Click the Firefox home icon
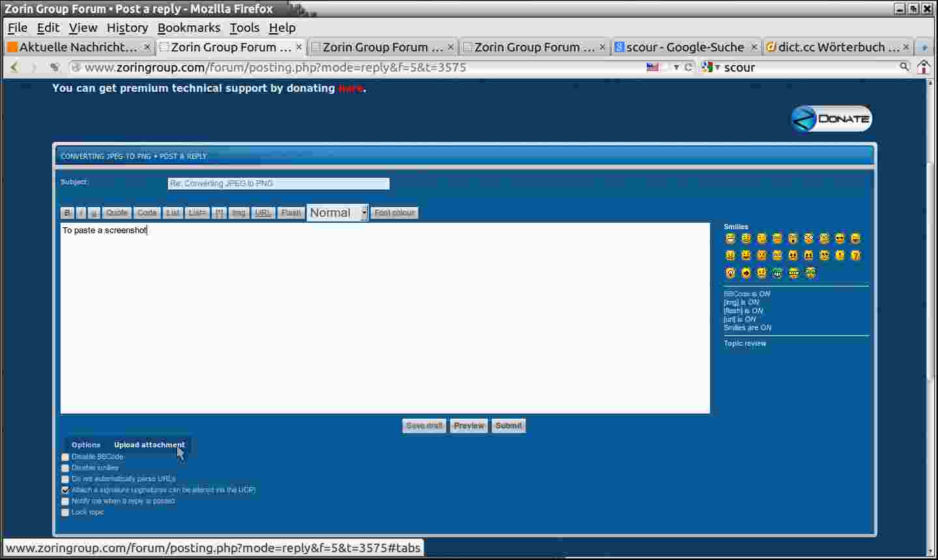Image resolution: width=938 pixels, height=560 pixels. (x=924, y=67)
